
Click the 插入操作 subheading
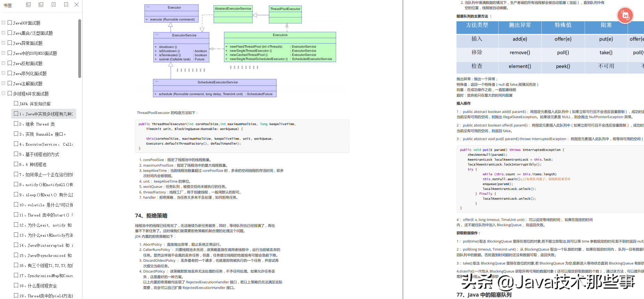tap(463, 103)
